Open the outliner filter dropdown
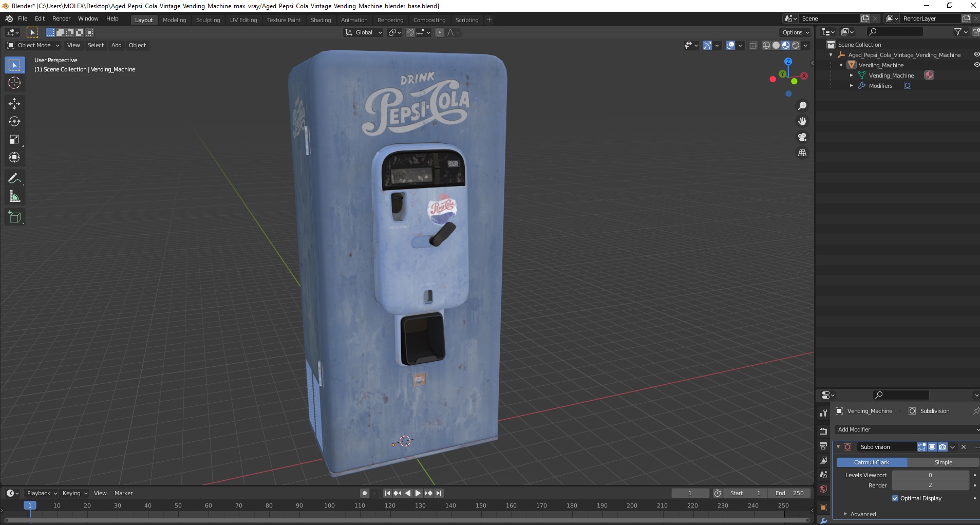This screenshot has width=980, height=525. coord(960,32)
